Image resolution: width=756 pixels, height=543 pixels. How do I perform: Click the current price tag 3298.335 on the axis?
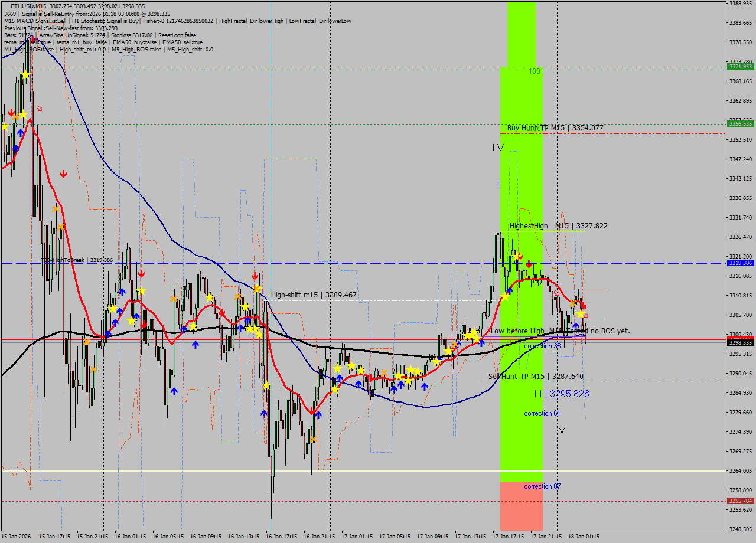pyautogui.click(x=741, y=342)
